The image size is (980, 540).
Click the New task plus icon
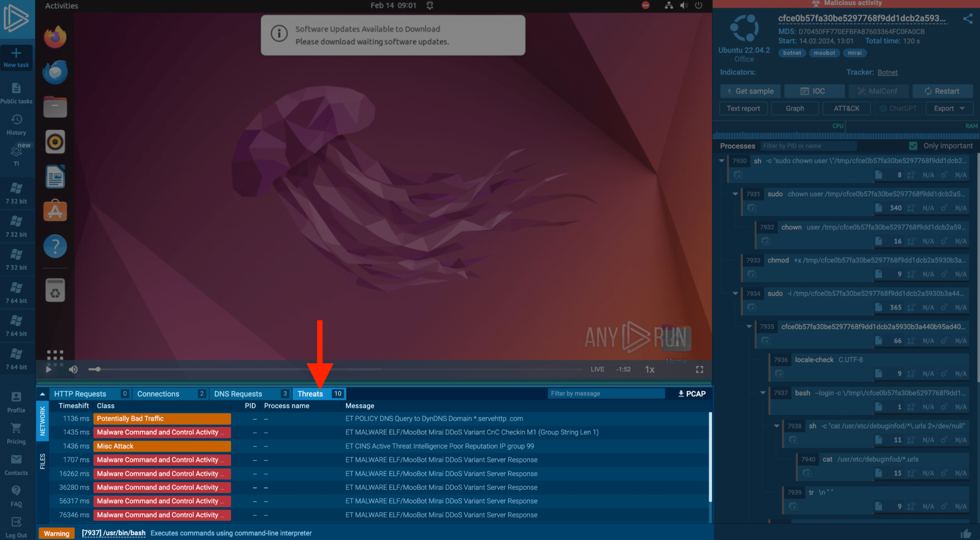click(16, 53)
